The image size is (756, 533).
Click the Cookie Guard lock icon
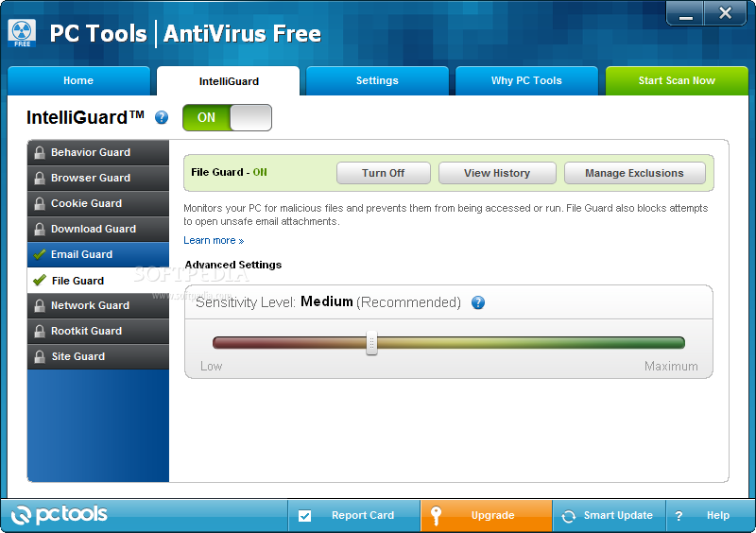click(x=40, y=203)
